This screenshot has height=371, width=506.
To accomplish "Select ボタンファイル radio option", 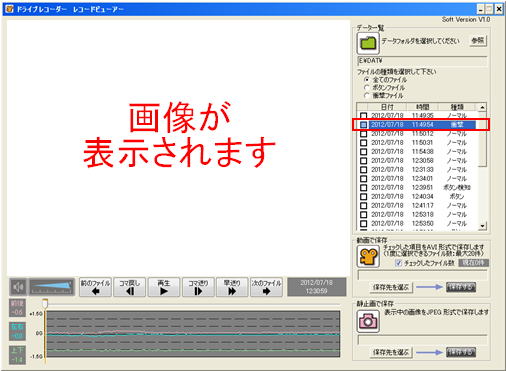I will pyautogui.click(x=366, y=88).
